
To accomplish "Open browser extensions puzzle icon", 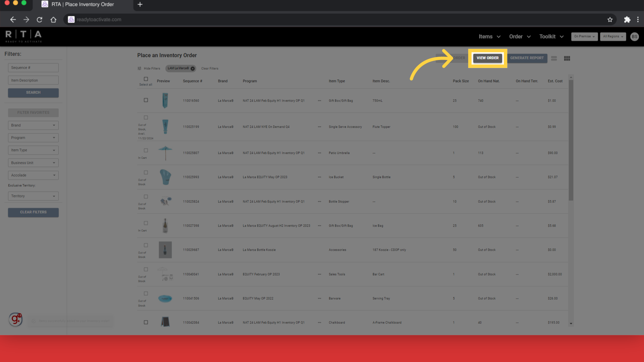I will (627, 19).
